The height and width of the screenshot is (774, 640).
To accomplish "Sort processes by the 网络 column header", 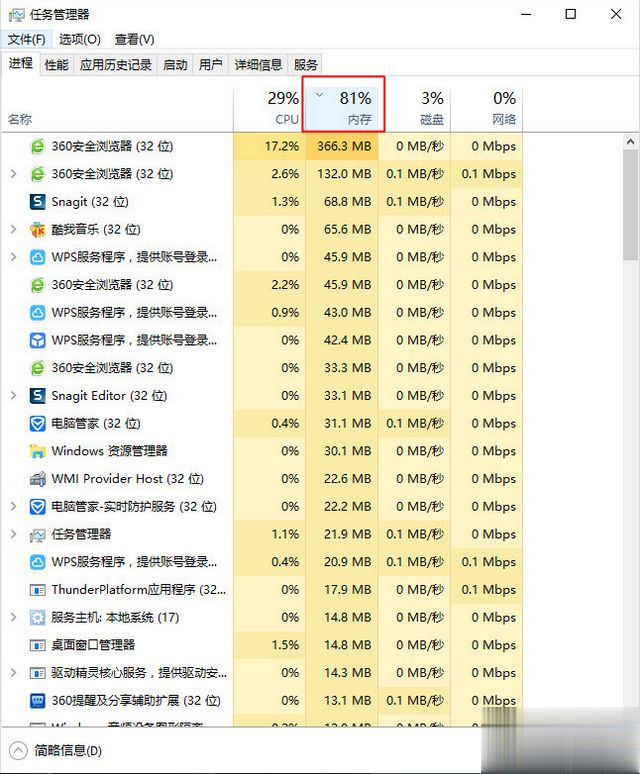I will [x=487, y=108].
